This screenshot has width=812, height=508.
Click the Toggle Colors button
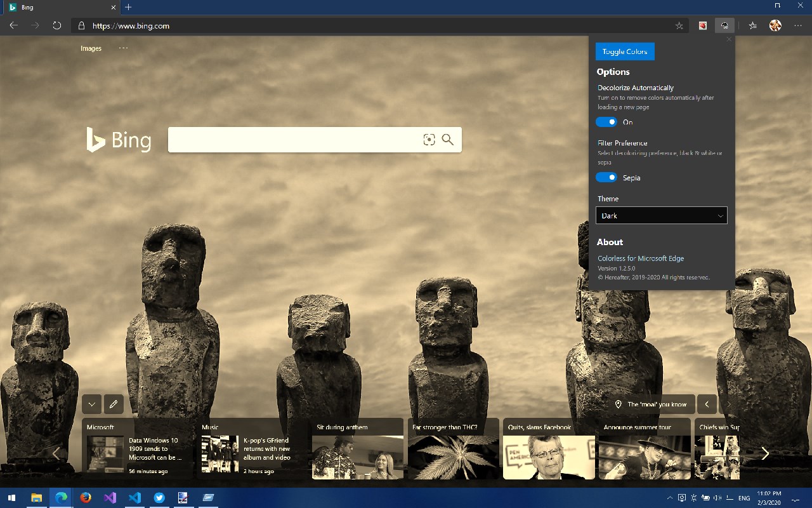tap(625, 51)
